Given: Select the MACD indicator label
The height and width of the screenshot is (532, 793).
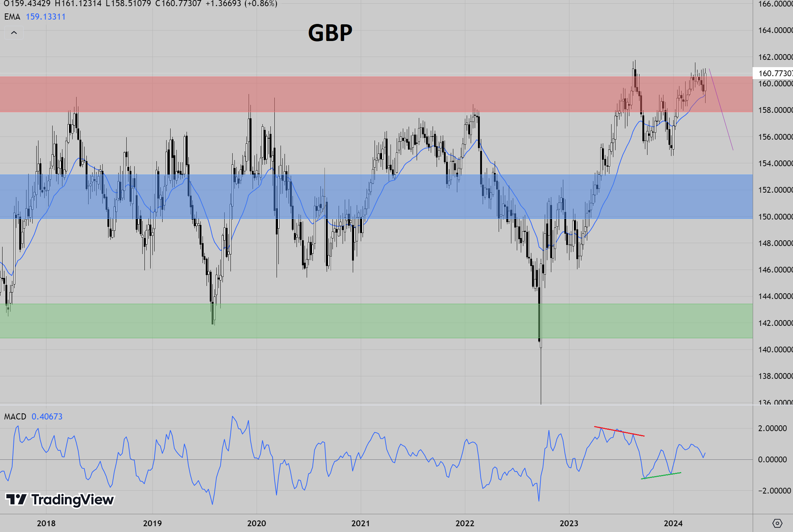Looking at the screenshot, I should coord(15,417).
